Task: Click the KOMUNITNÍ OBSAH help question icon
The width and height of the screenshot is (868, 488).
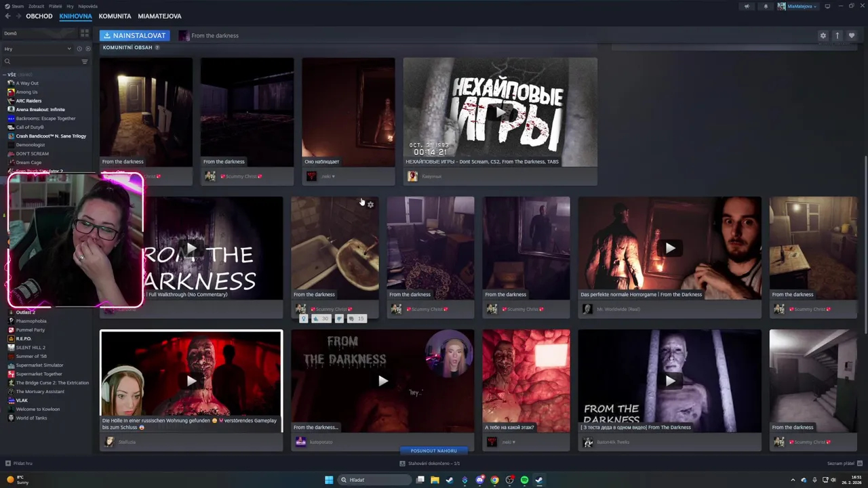Action: (x=157, y=47)
